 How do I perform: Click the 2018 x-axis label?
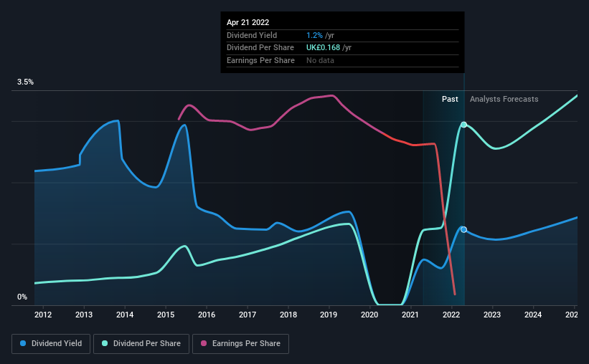(x=288, y=315)
